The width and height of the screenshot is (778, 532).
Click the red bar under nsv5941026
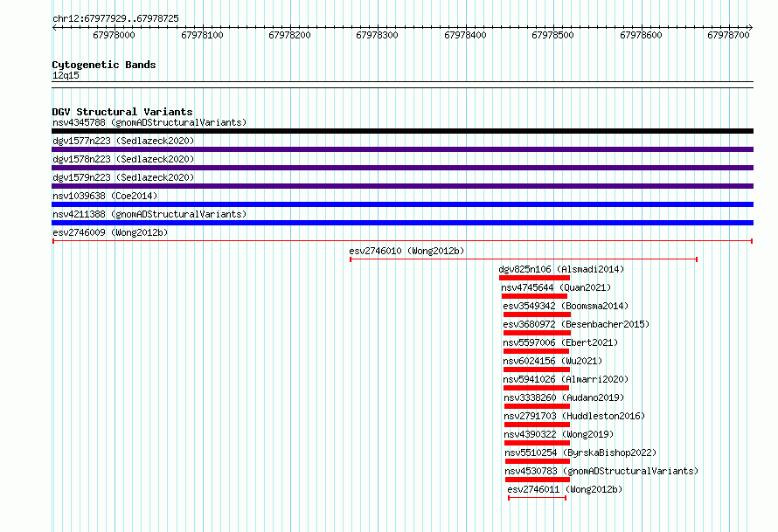click(537, 388)
